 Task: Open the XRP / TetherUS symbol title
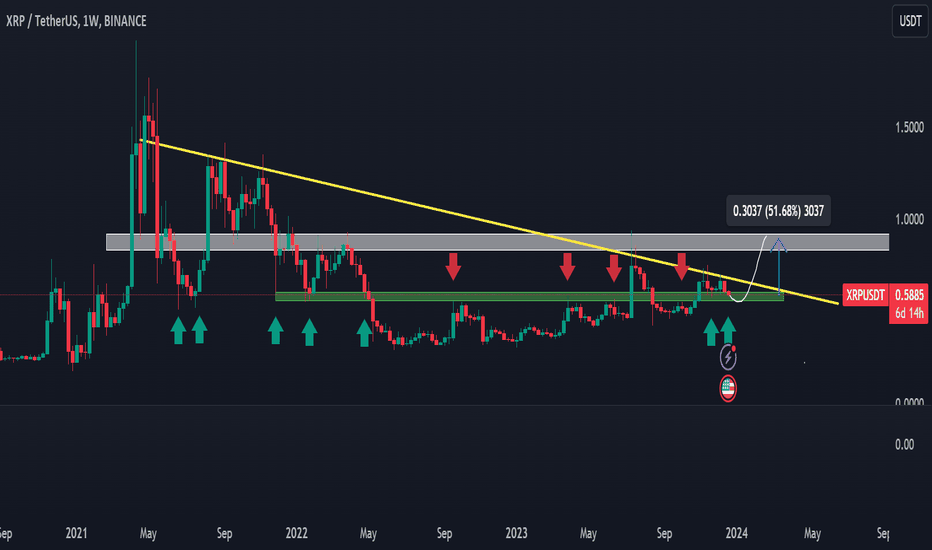(76, 21)
